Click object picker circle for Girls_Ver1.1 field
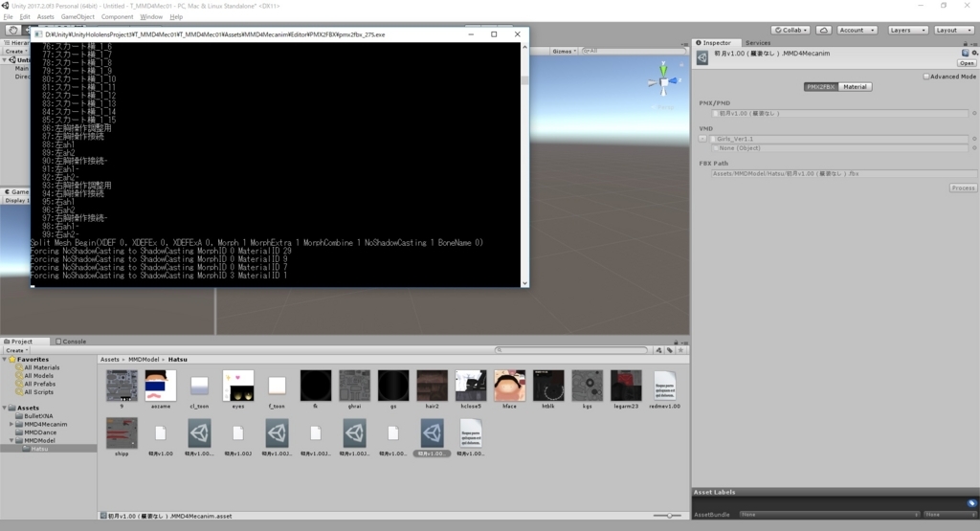Image resolution: width=980 pixels, height=531 pixels. (x=973, y=139)
